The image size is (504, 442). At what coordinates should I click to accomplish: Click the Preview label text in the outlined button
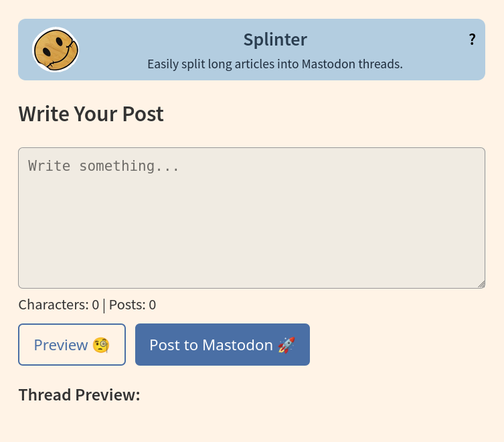click(61, 345)
